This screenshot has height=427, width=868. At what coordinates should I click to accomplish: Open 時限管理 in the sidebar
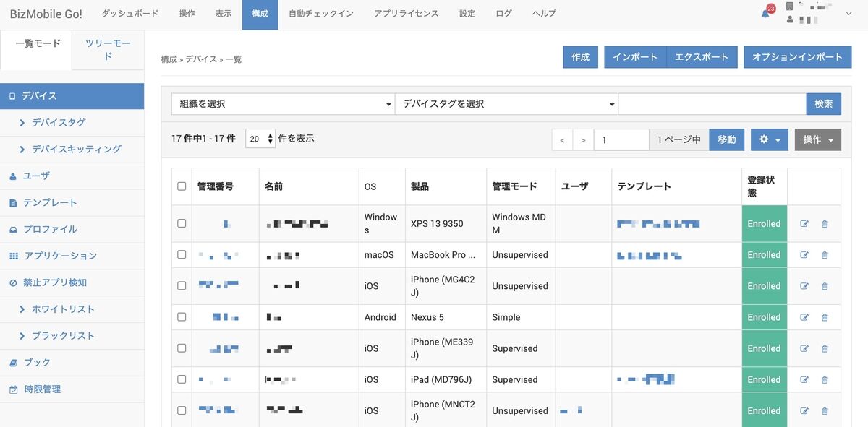[x=72, y=389]
